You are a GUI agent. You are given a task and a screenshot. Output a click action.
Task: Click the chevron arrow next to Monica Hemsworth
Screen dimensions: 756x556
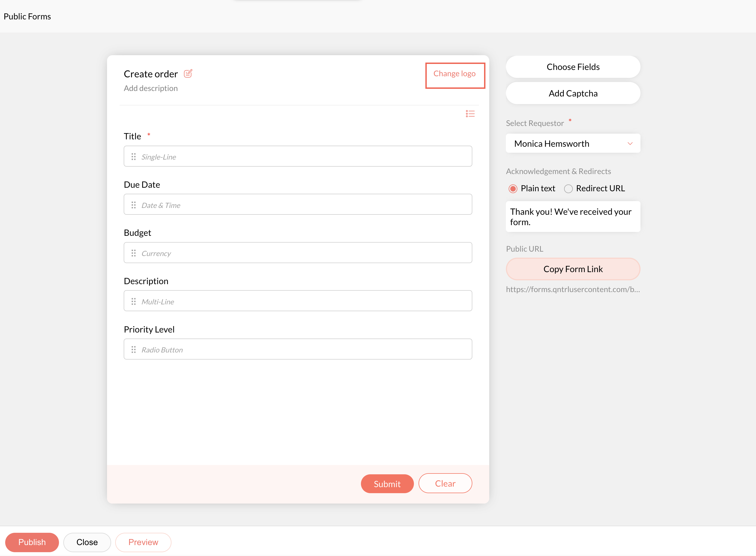(630, 143)
